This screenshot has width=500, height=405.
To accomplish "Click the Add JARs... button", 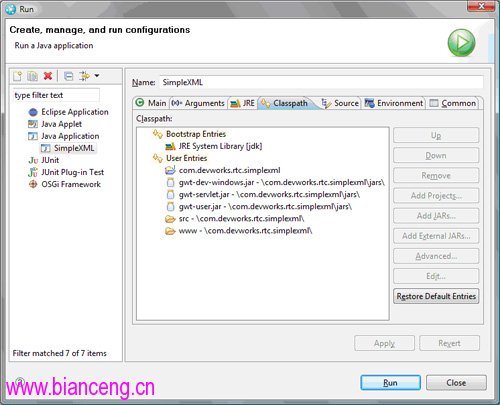I will coord(436,216).
